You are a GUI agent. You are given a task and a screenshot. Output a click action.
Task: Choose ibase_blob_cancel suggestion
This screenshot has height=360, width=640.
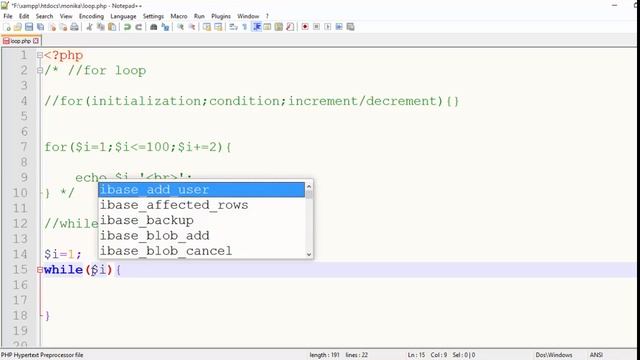202,251
